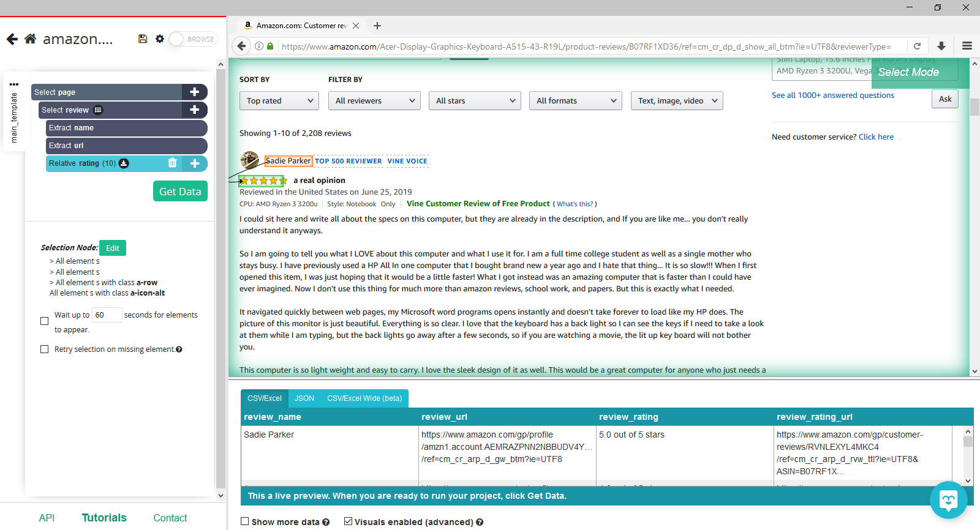Click the wait seconds field showing 60
The width and height of the screenshot is (980, 530).
coord(107,315)
